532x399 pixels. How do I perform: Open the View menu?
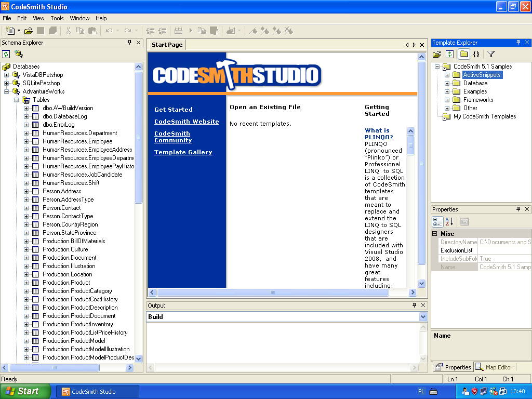[38, 18]
